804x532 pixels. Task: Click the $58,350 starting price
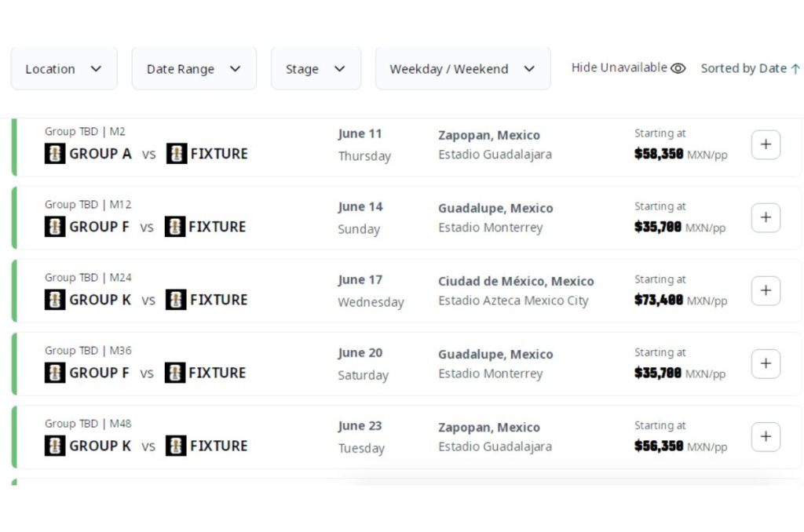coord(659,154)
